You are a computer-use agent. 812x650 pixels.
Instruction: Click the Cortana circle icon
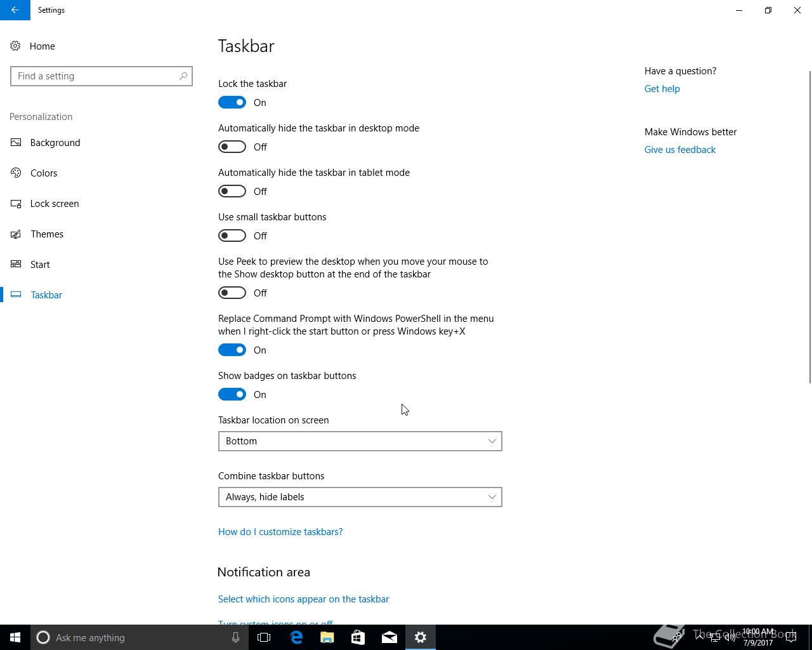pyautogui.click(x=43, y=637)
